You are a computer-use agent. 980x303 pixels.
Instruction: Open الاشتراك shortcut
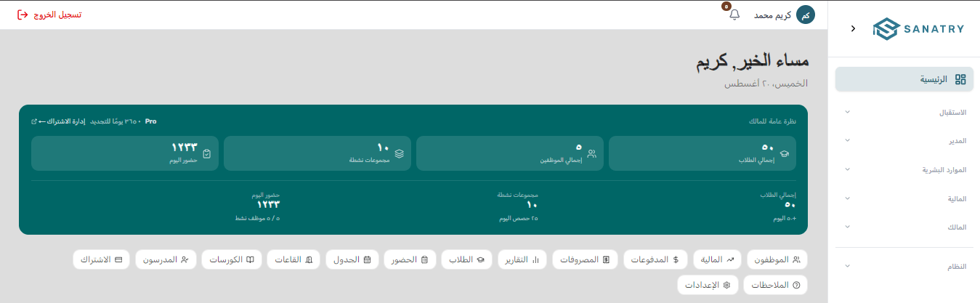[x=102, y=259]
